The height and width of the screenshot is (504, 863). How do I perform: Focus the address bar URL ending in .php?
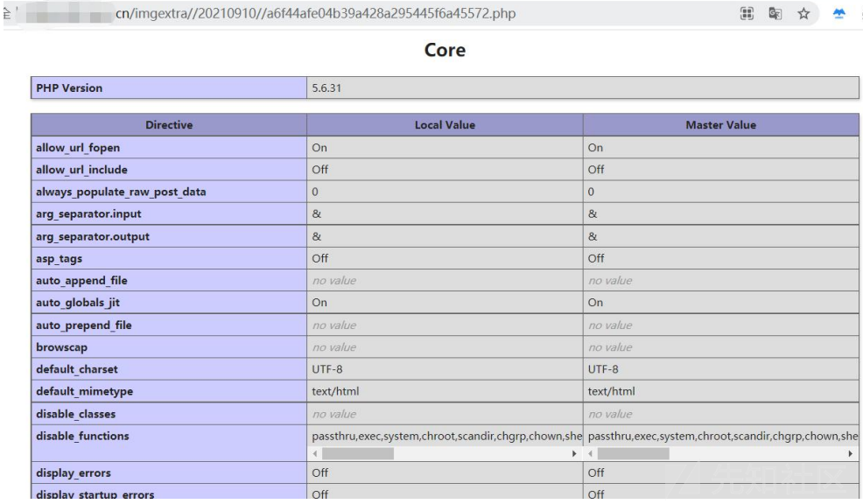315,14
